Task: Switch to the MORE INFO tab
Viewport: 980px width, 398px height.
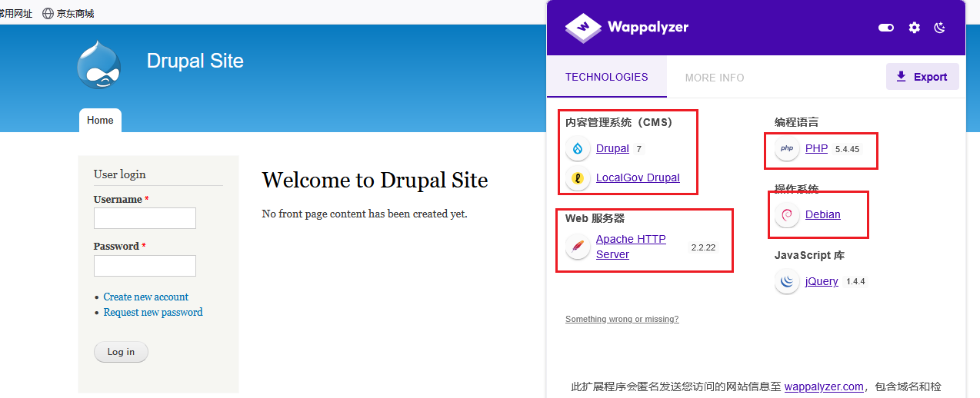Action: (715, 78)
